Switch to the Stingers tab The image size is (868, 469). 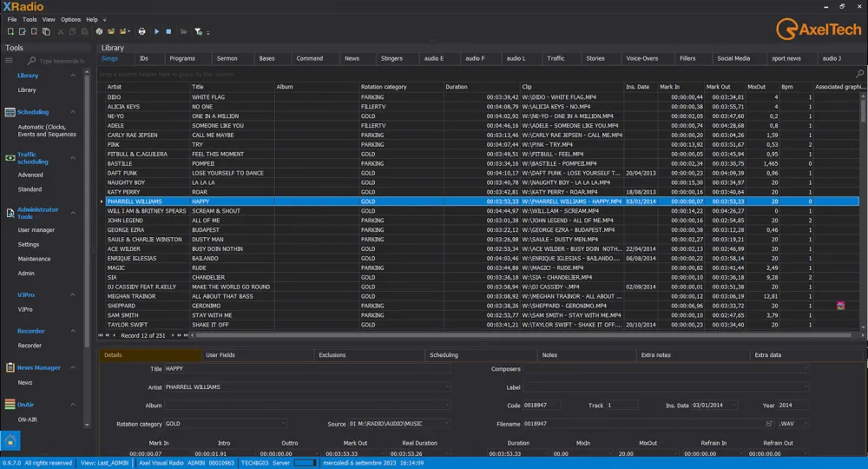(x=391, y=58)
